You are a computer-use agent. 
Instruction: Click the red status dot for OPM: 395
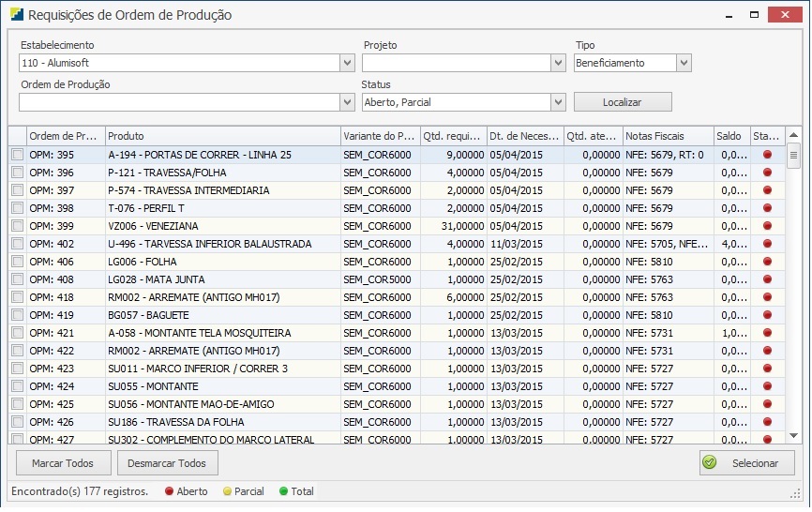click(x=767, y=155)
